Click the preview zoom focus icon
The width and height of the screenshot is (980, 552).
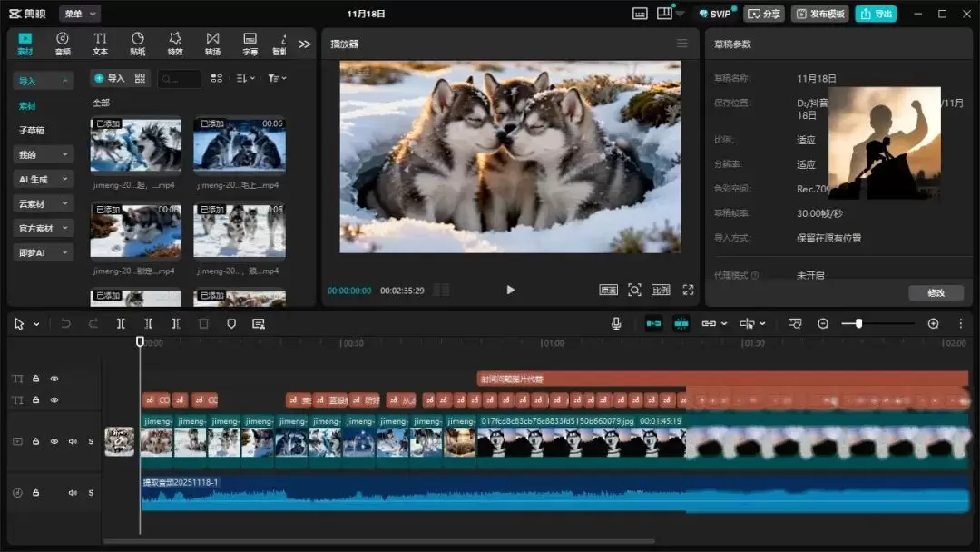[634, 290]
